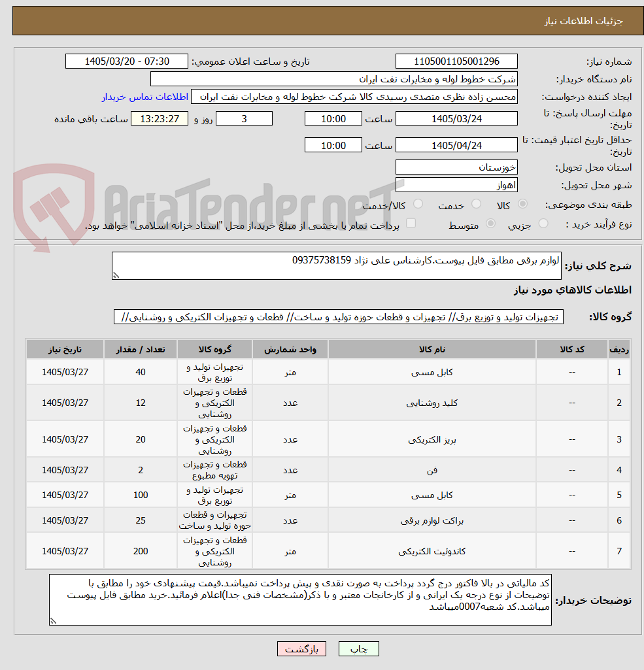Click the تعداد / مقدار column header
The height and width of the screenshot is (670, 644).
pos(140,350)
